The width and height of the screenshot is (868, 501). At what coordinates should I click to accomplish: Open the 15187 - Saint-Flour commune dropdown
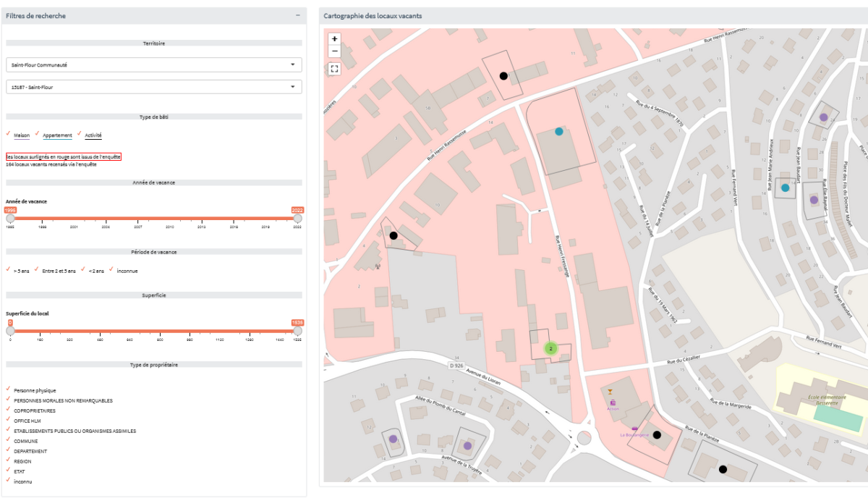153,87
